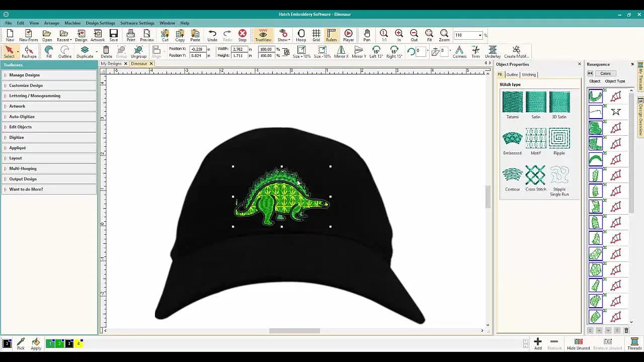This screenshot has width=644, height=362.
Task: Open the stitch Player
Action: (x=348, y=35)
